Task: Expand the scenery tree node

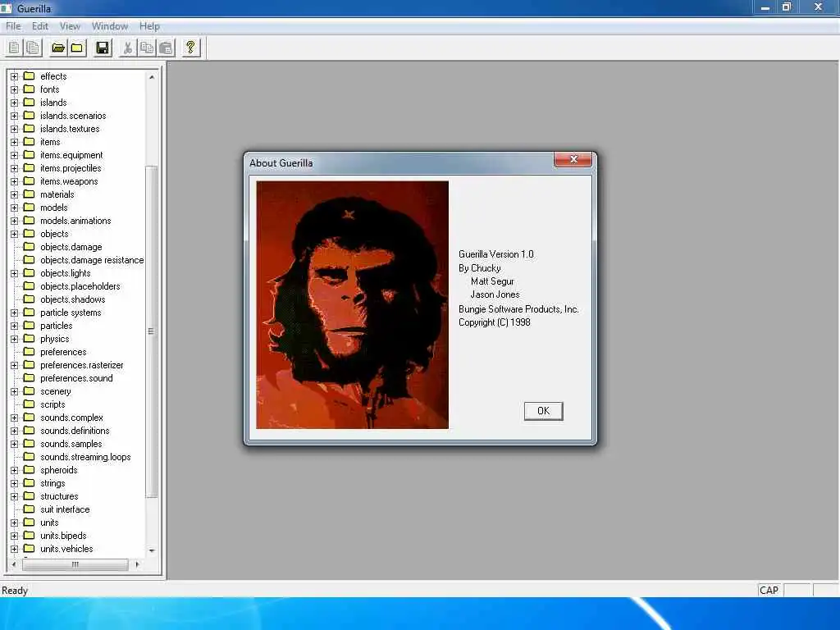Action: point(15,391)
